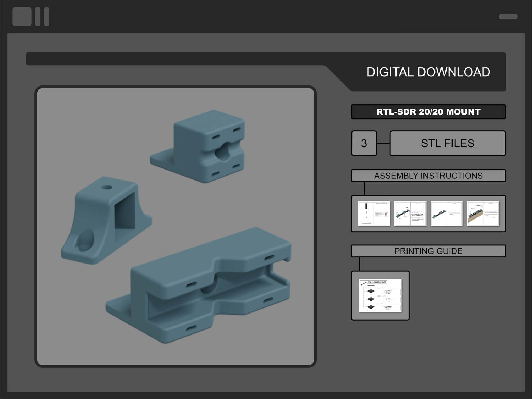Open the printing guide page thumbnail

(380, 295)
